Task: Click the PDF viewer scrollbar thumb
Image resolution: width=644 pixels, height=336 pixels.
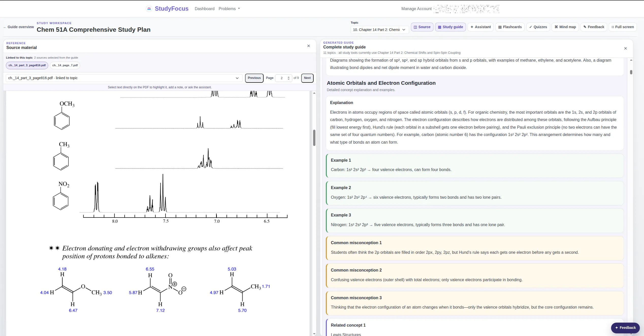Action: tap(314, 138)
